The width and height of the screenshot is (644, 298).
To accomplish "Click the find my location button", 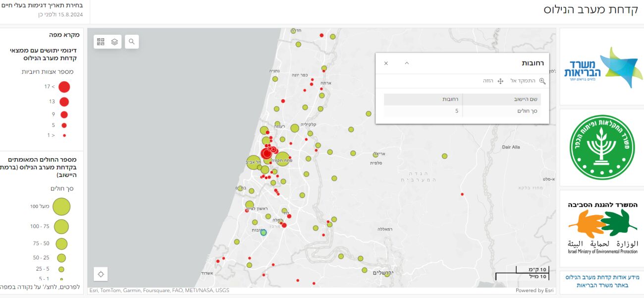I will coord(101,274).
